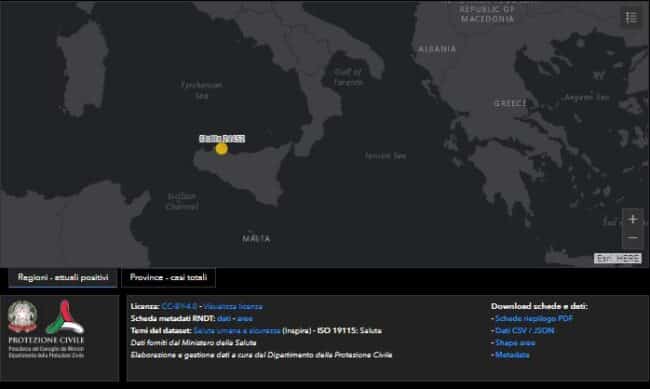Download Shape aree file
Image resolution: width=650 pixels, height=389 pixels.
515,343
